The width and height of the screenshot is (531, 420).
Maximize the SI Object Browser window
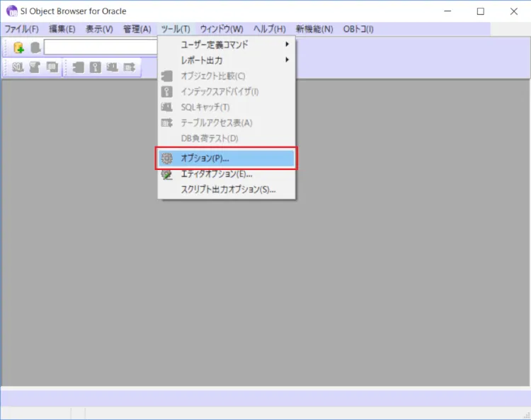click(x=480, y=11)
